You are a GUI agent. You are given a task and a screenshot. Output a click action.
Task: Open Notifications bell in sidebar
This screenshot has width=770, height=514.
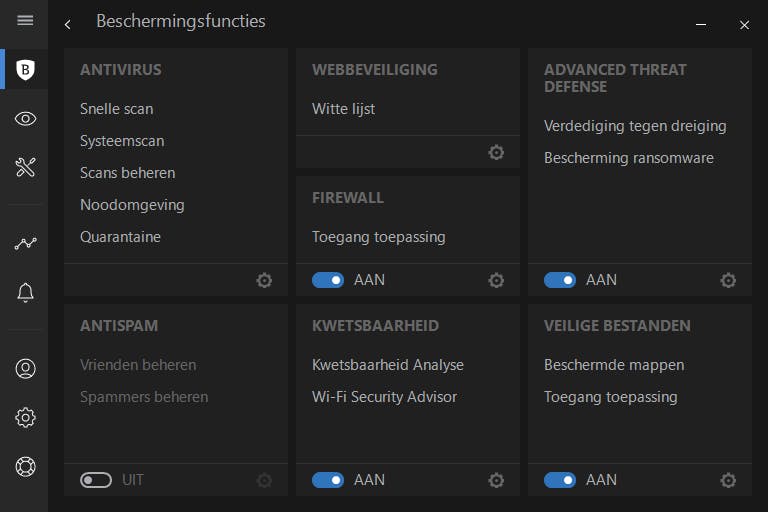click(26, 292)
